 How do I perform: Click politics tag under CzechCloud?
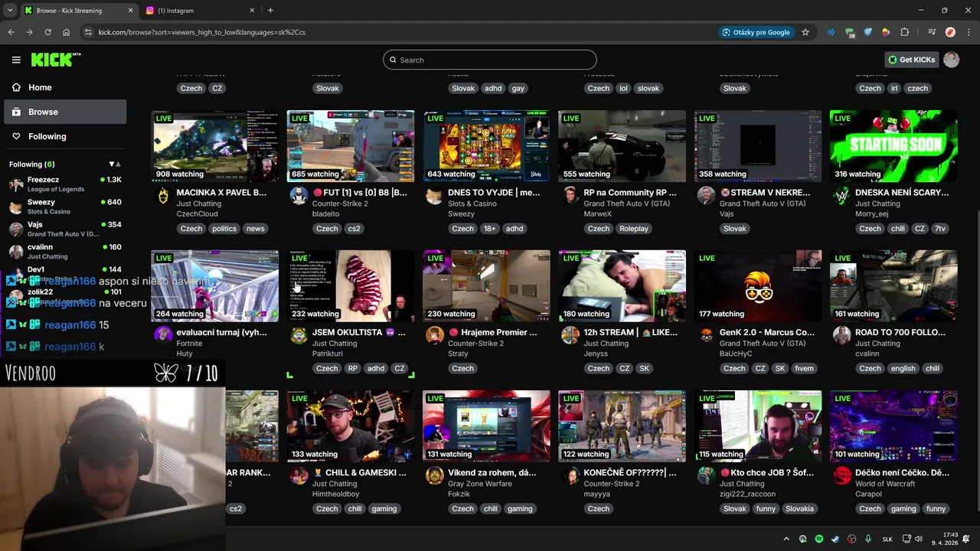point(224,228)
